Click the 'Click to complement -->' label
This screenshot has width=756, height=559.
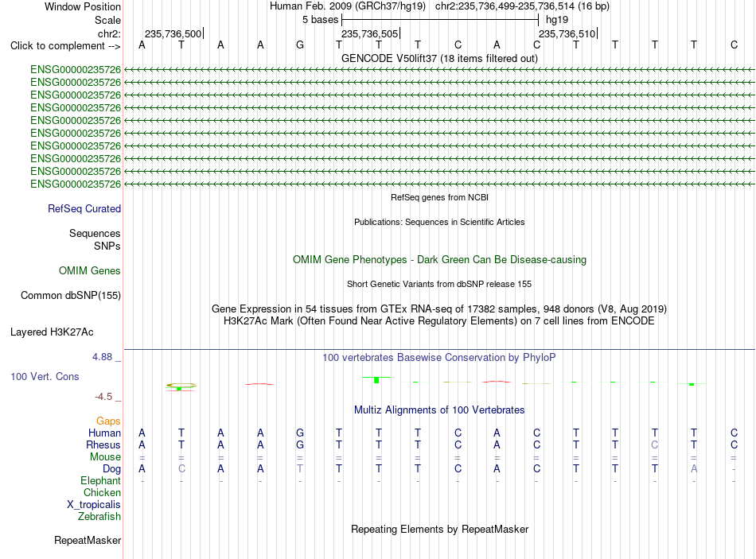click(x=65, y=46)
